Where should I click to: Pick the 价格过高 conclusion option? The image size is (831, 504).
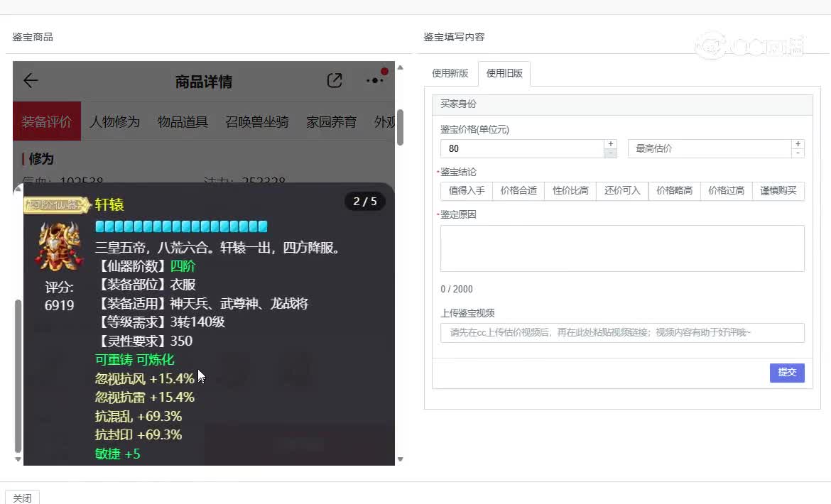[726, 191]
